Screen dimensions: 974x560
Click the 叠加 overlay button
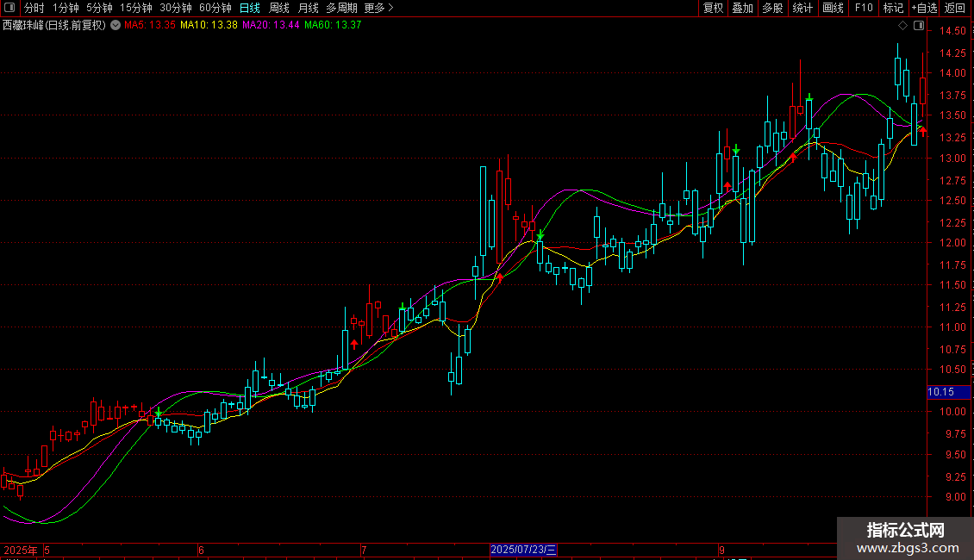tap(742, 8)
